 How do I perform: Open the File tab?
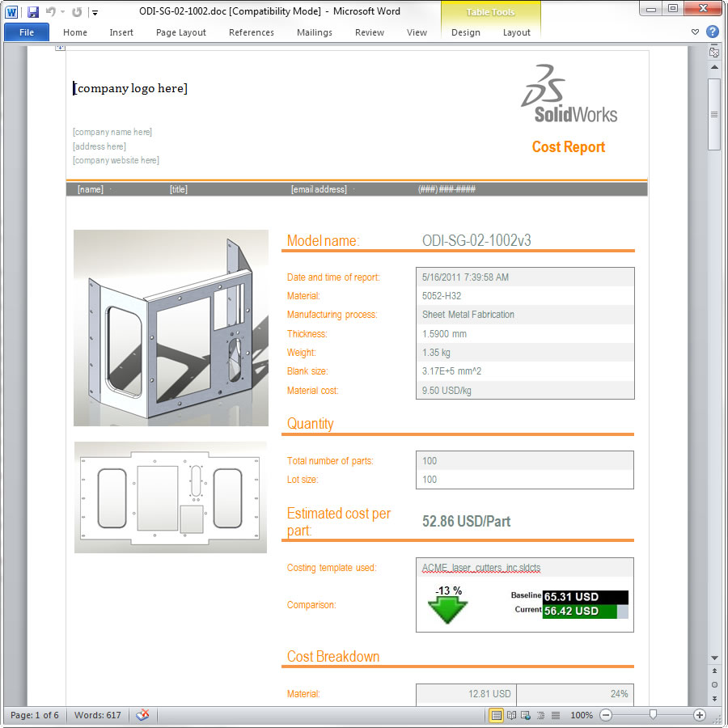click(27, 32)
